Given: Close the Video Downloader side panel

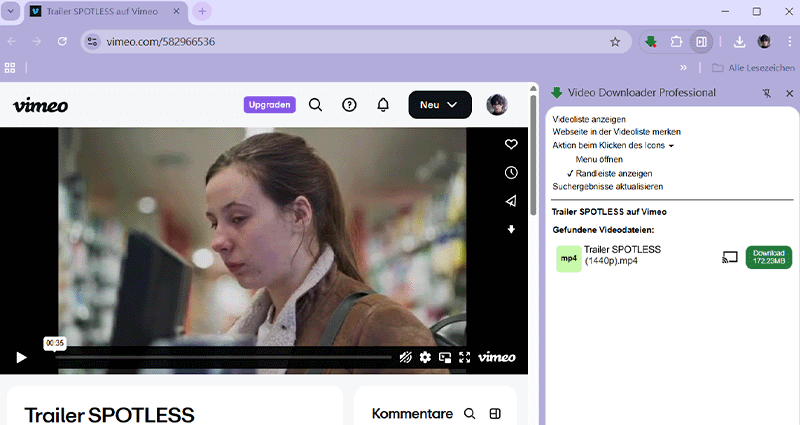Looking at the screenshot, I should tap(789, 93).
